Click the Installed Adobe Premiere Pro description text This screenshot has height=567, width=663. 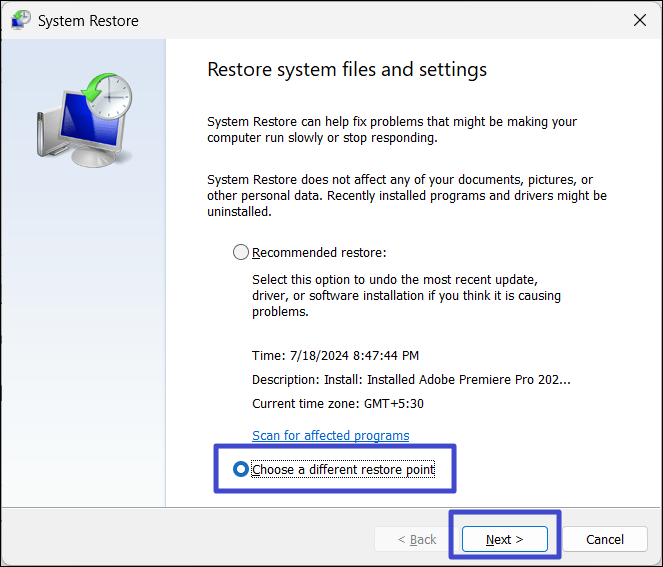(411, 380)
